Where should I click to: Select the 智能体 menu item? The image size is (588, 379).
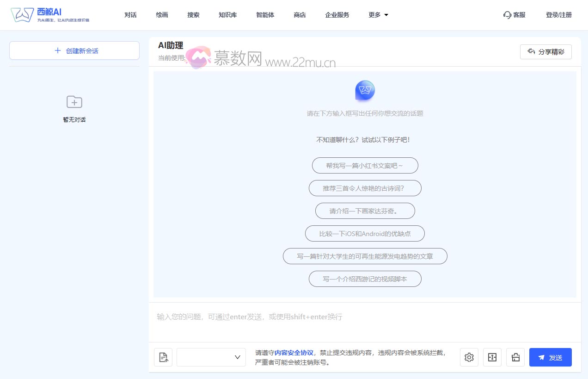[x=265, y=14]
